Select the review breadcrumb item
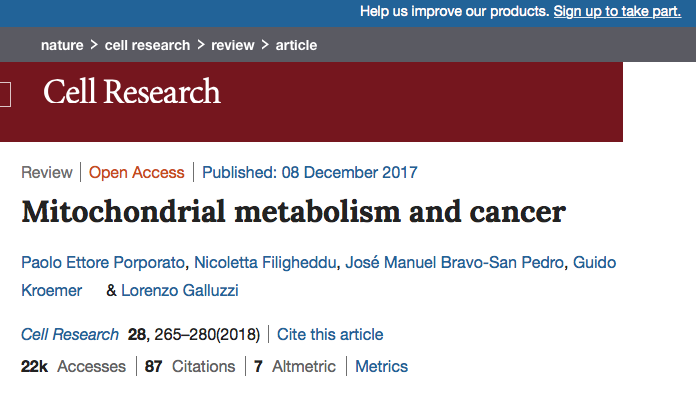 (x=232, y=46)
